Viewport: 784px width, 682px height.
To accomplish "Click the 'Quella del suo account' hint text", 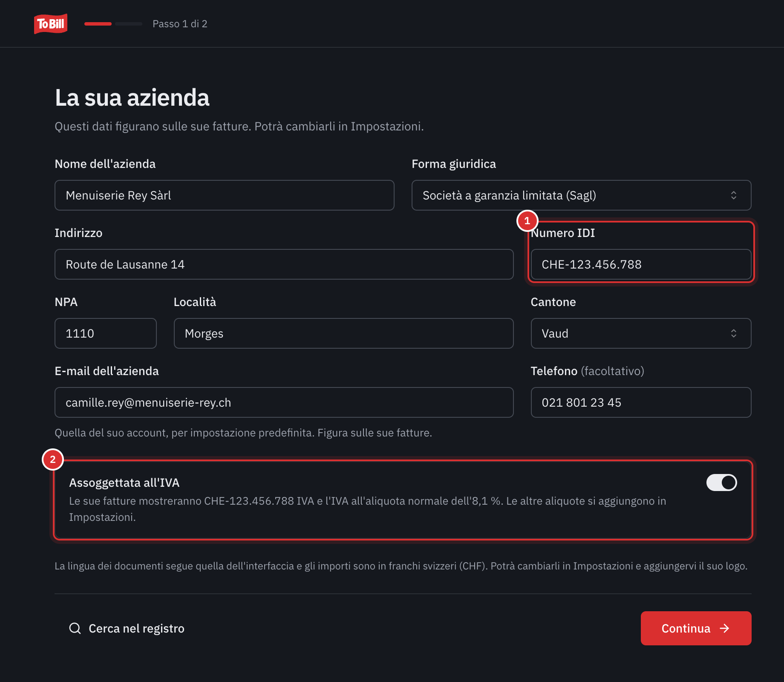I will point(243,433).
